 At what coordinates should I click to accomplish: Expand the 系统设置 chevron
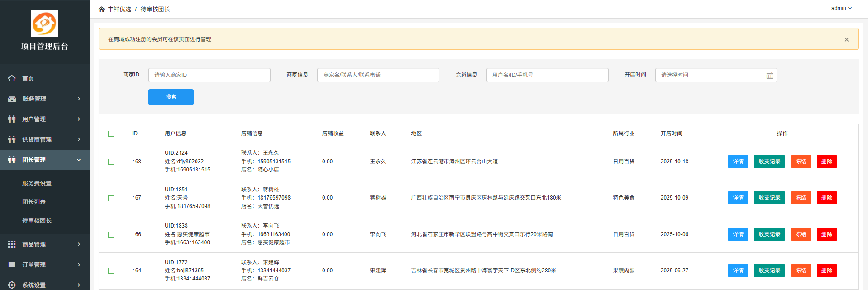pos(79,285)
